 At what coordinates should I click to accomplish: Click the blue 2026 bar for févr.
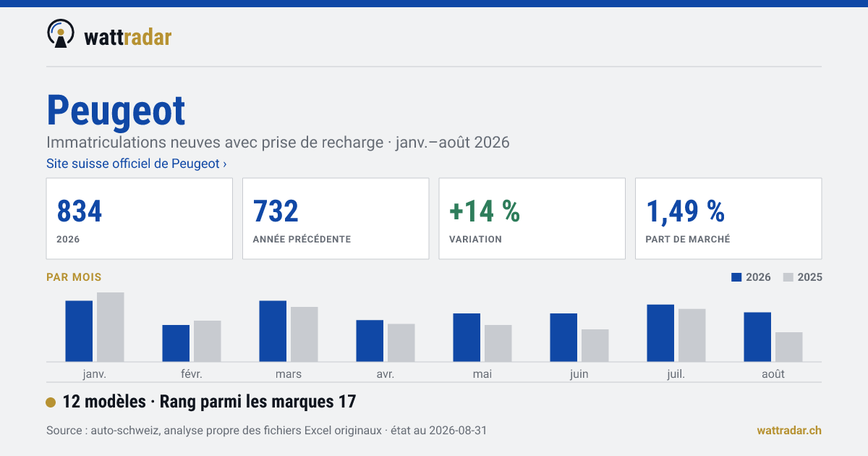point(176,343)
